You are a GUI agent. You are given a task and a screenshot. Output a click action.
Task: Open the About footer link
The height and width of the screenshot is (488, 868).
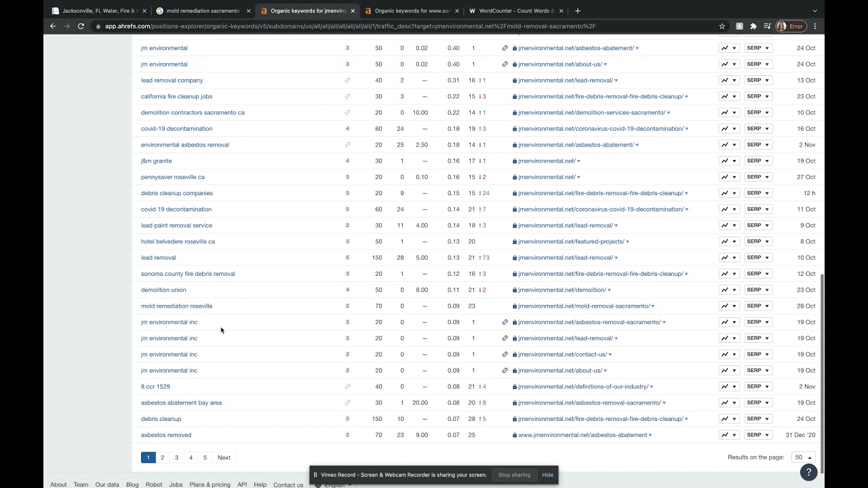pos(58,485)
